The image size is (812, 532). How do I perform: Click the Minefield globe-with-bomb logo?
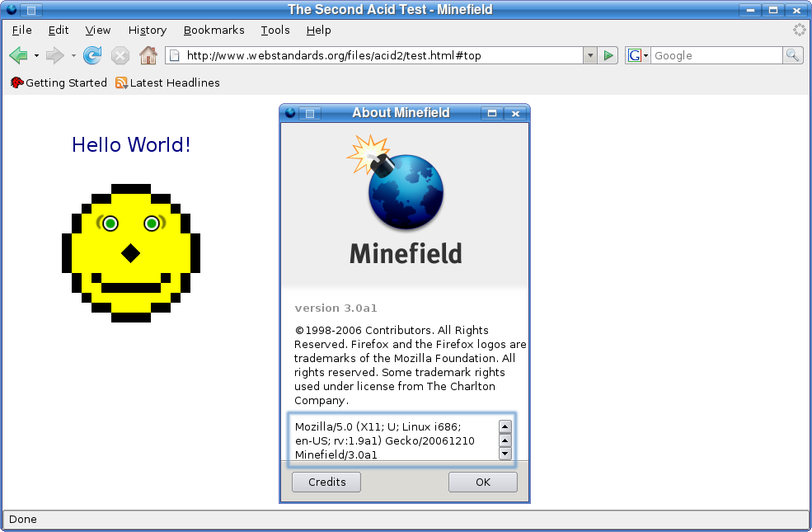click(x=397, y=182)
